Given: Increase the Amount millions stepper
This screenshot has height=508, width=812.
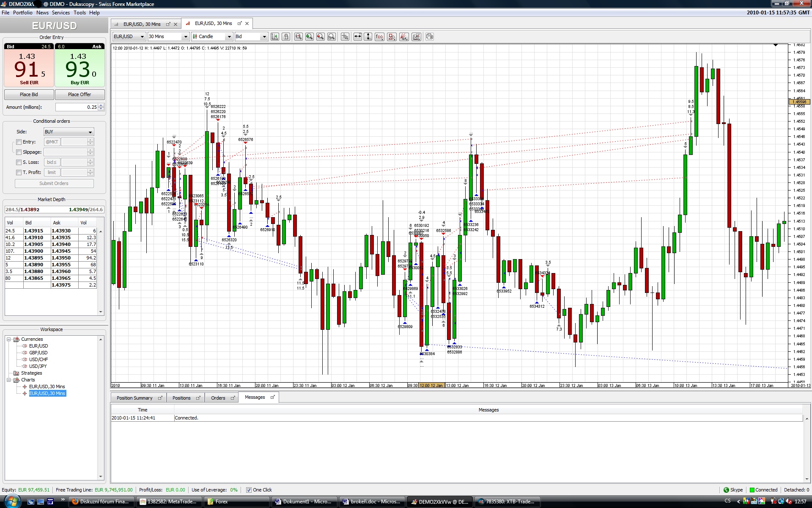Looking at the screenshot, I should pos(101,105).
